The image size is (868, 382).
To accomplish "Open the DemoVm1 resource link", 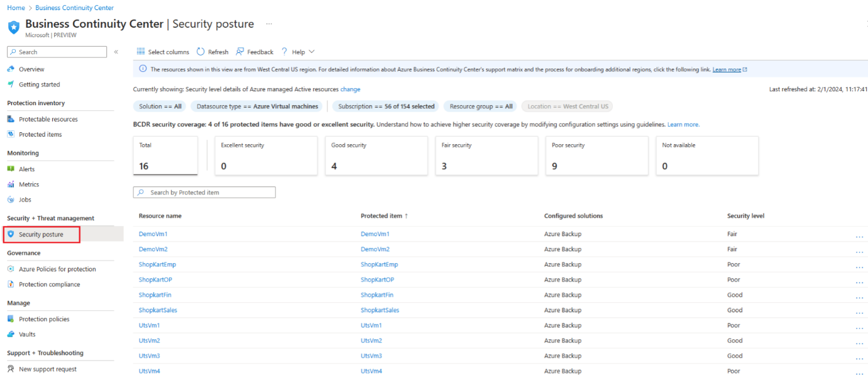I will click(153, 233).
